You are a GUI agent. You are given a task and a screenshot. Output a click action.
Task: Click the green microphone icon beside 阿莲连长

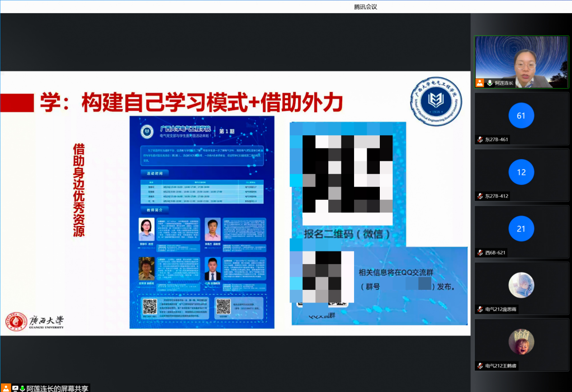coord(490,83)
